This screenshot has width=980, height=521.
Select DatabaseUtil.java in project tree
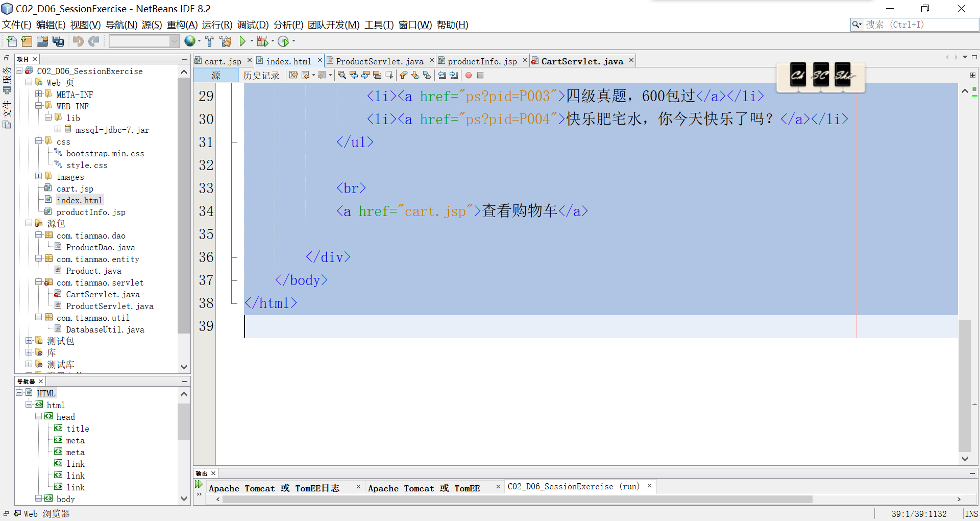click(x=105, y=329)
